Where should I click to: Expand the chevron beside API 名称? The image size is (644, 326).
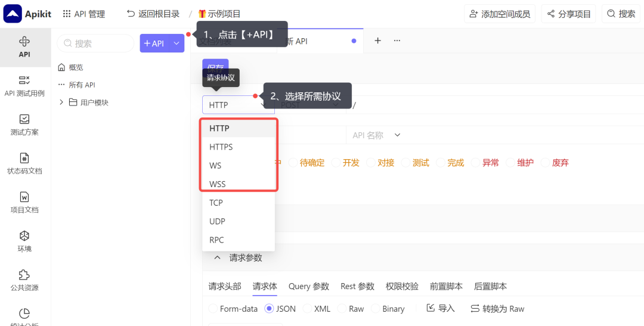[397, 135]
